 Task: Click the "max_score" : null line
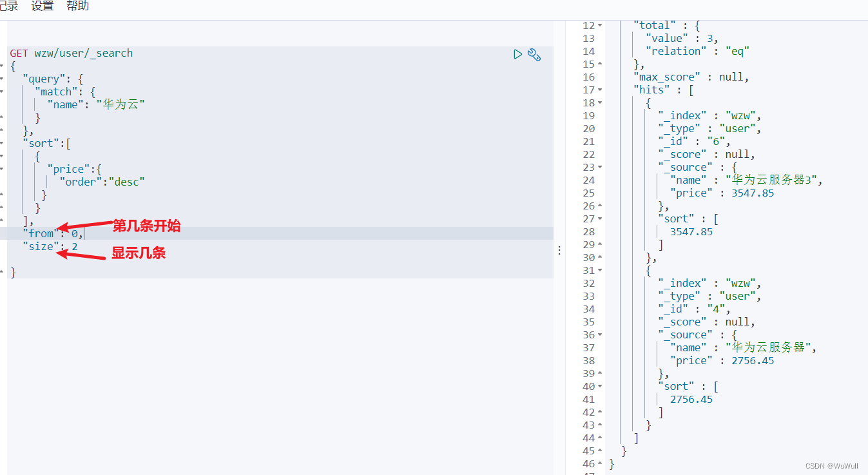(x=691, y=77)
